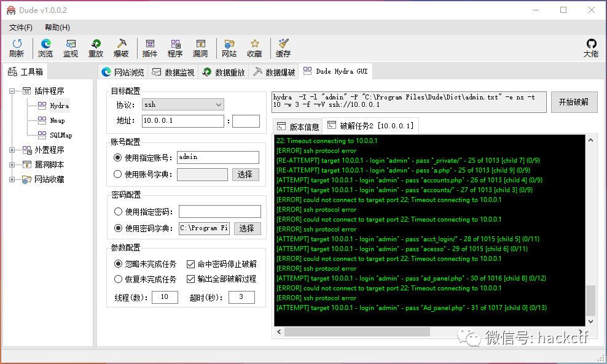Click 选择 next to password dictionary field
The image size is (607, 364).
[247, 228]
